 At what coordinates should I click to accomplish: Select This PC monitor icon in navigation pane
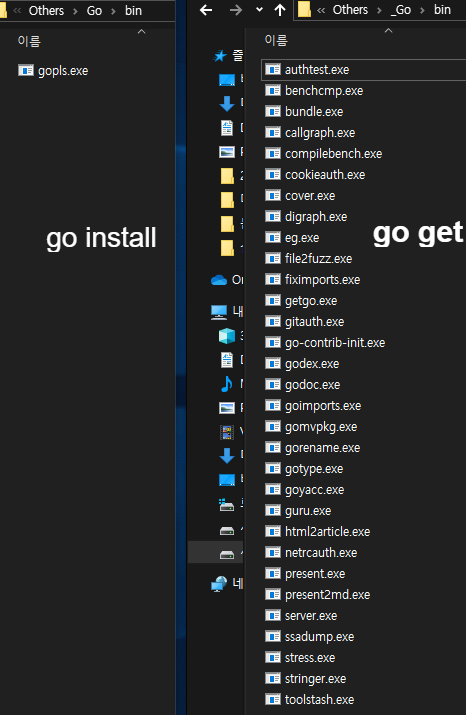(x=219, y=312)
